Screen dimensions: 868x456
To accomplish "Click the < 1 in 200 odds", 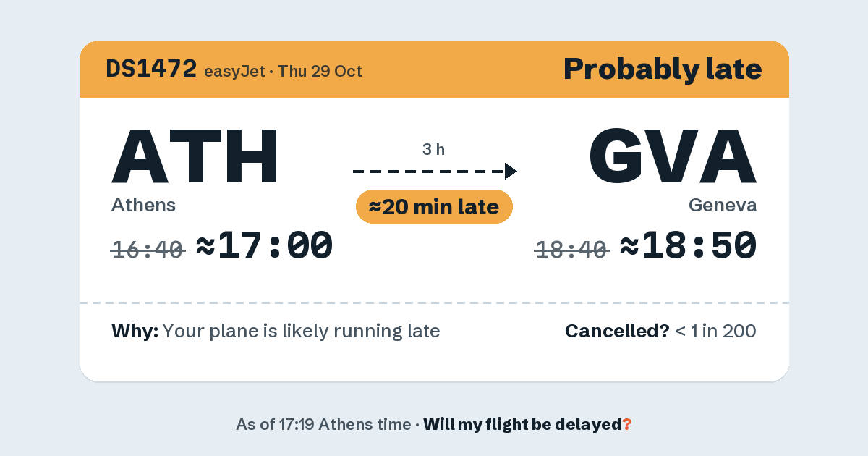I will [x=715, y=332].
